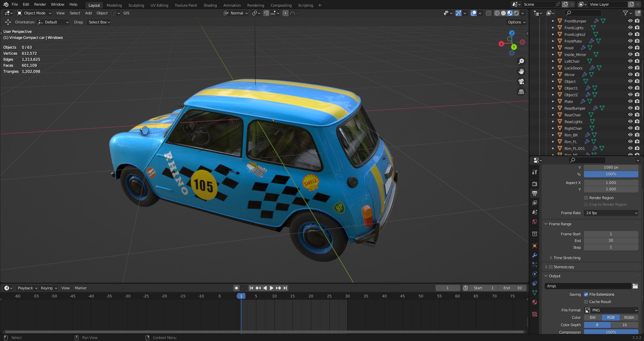Toggle X-ray display icon
The height and width of the screenshot is (341, 644).
pos(489,13)
